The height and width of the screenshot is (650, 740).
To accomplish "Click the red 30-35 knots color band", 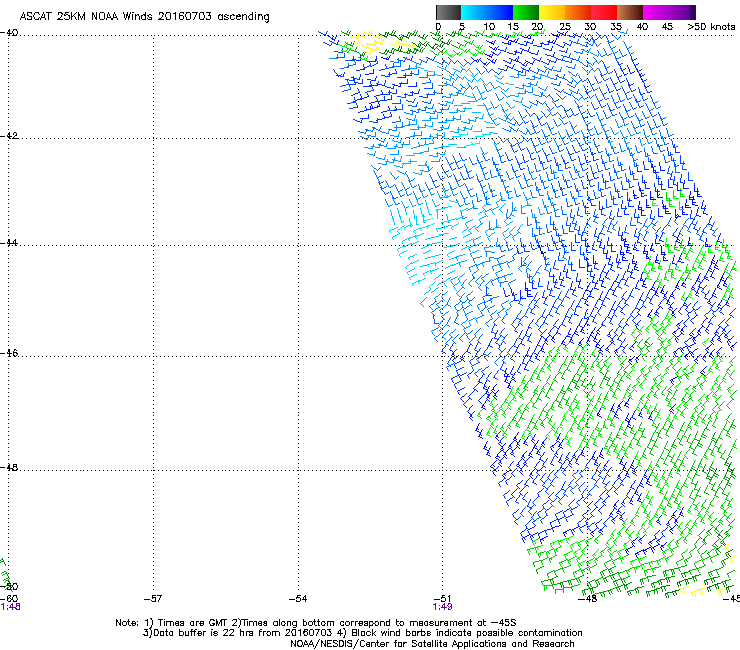I will pyautogui.click(x=604, y=12).
